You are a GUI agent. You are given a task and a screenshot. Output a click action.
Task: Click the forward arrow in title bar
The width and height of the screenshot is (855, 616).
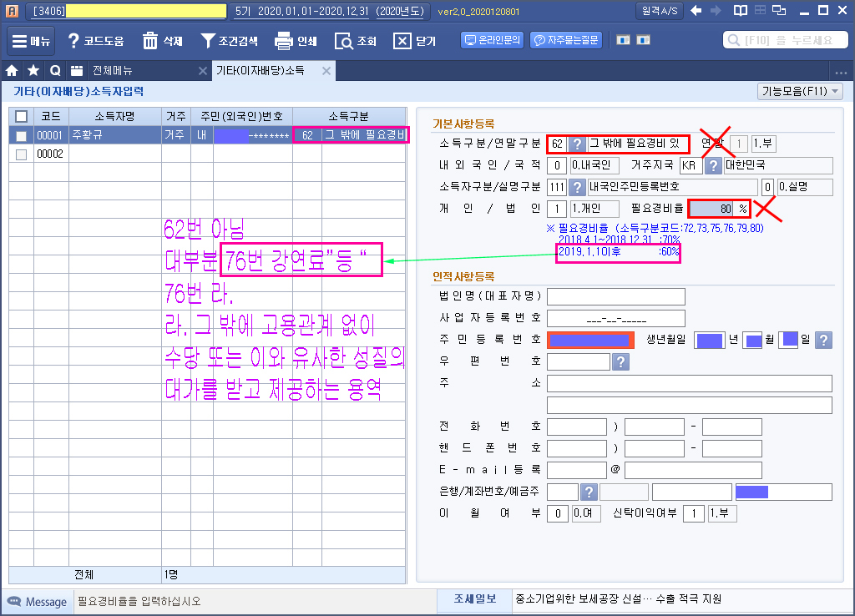(716, 10)
